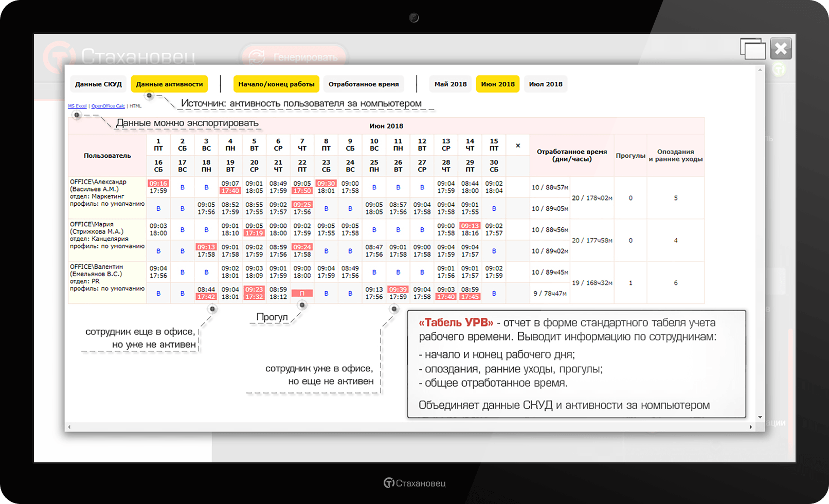This screenshot has height=504, width=829.
Task: Switch to Начало/конец работы view
Action: coord(276,84)
